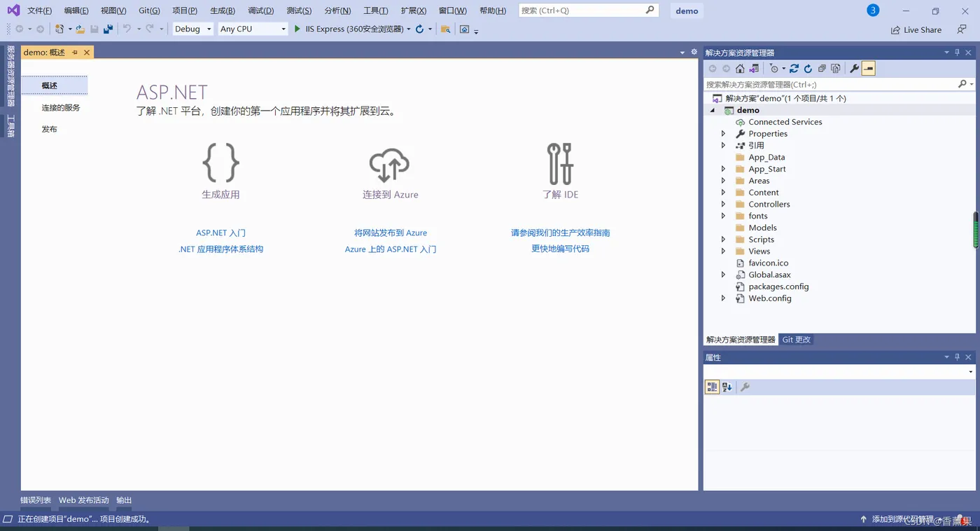Screen dimensions: 980x531
Task: Select Web.config in the solution tree
Action: [770, 298]
